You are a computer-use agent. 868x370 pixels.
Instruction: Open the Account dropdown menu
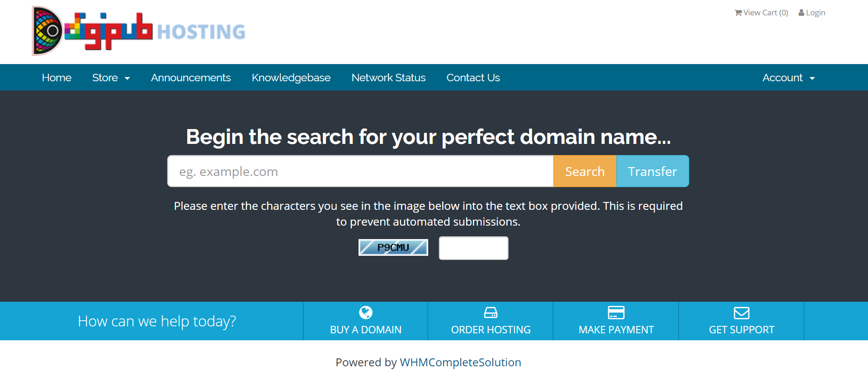[x=789, y=78]
